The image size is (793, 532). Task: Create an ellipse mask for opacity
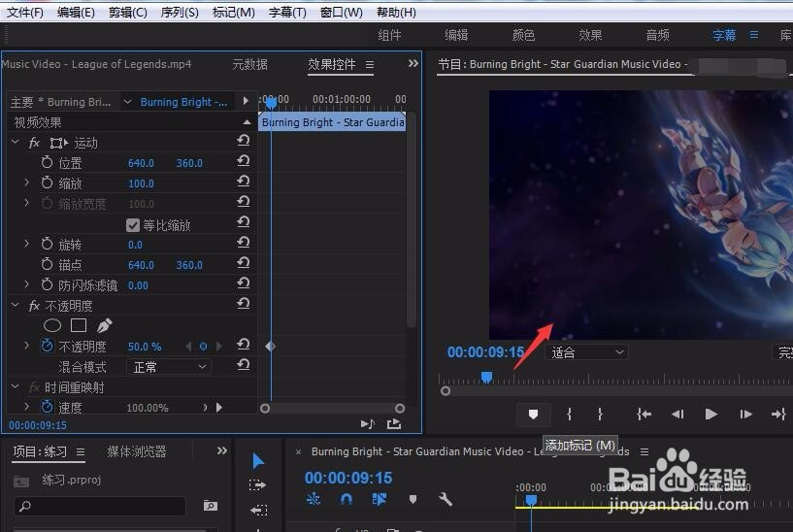[52, 325]
